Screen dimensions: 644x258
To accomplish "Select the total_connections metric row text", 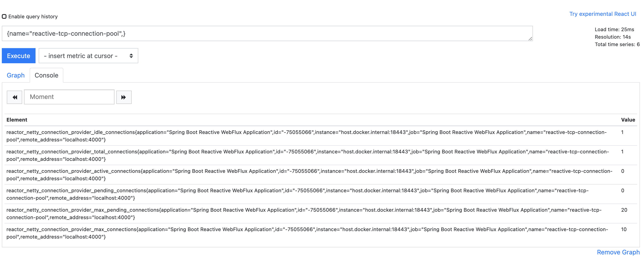I will point(308,155).
